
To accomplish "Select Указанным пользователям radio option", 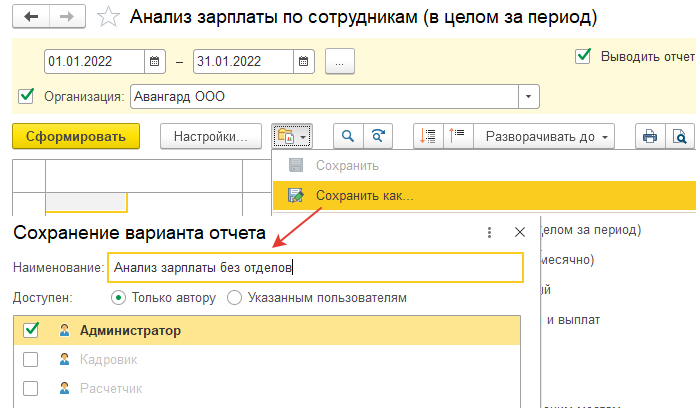I will tap(234, 297).
